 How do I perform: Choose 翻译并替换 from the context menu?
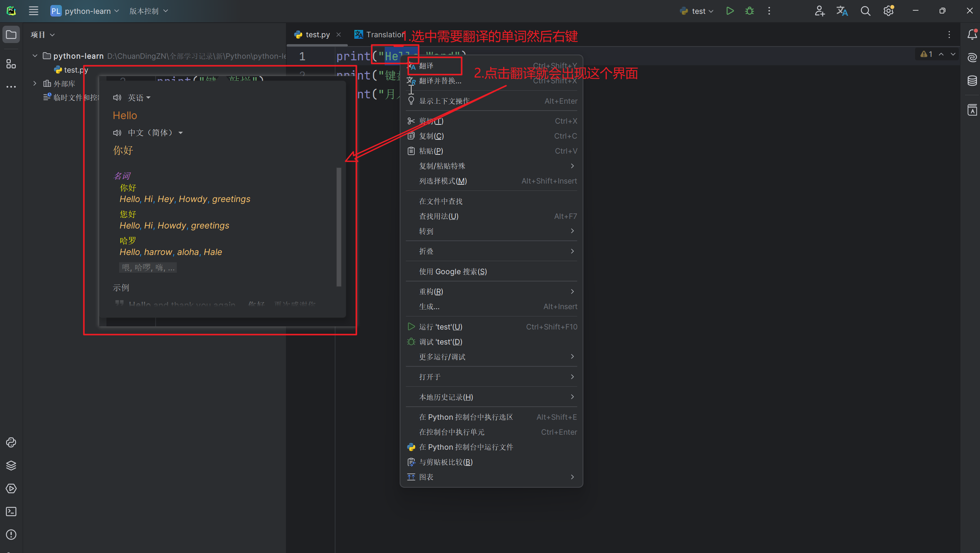point(440,81)
